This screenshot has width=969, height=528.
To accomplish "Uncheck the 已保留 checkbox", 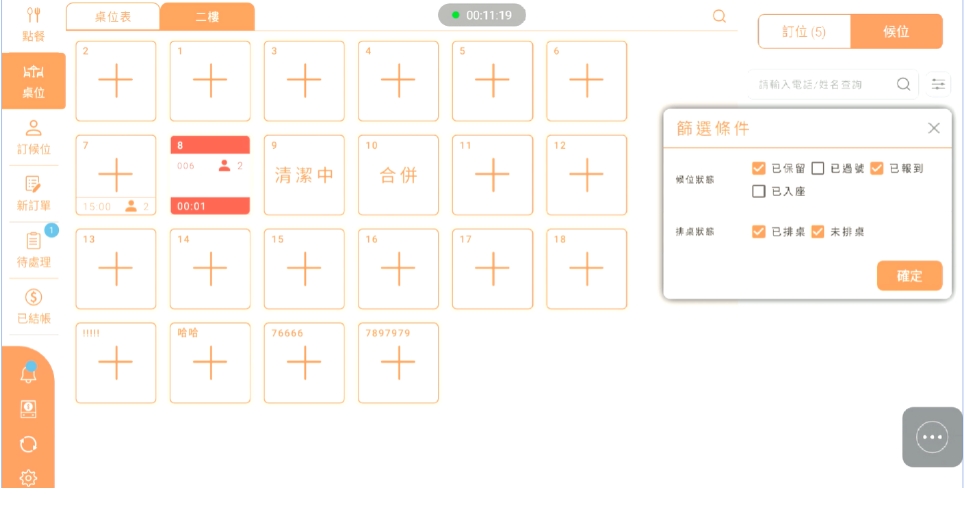I will 759,169.
